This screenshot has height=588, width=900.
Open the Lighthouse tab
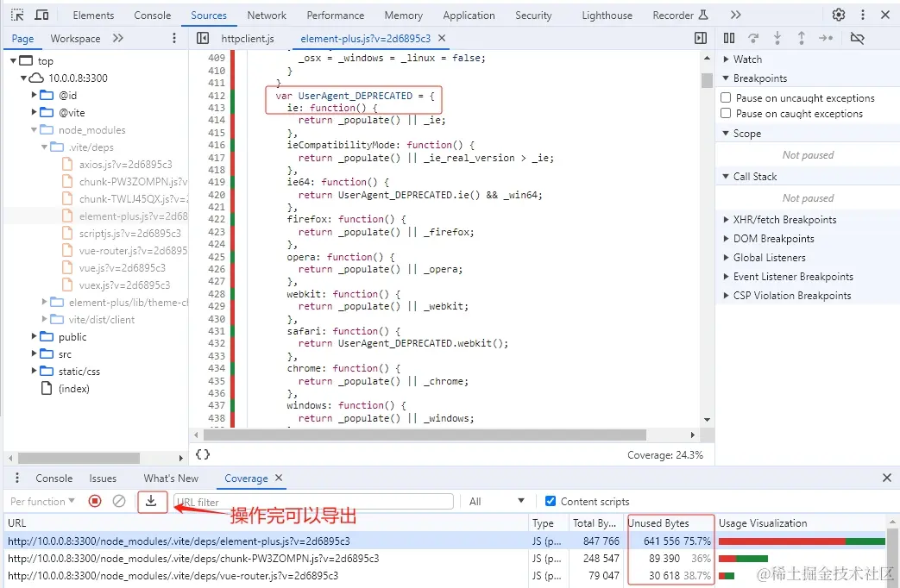pyautogui.click(x=607, y=16)
